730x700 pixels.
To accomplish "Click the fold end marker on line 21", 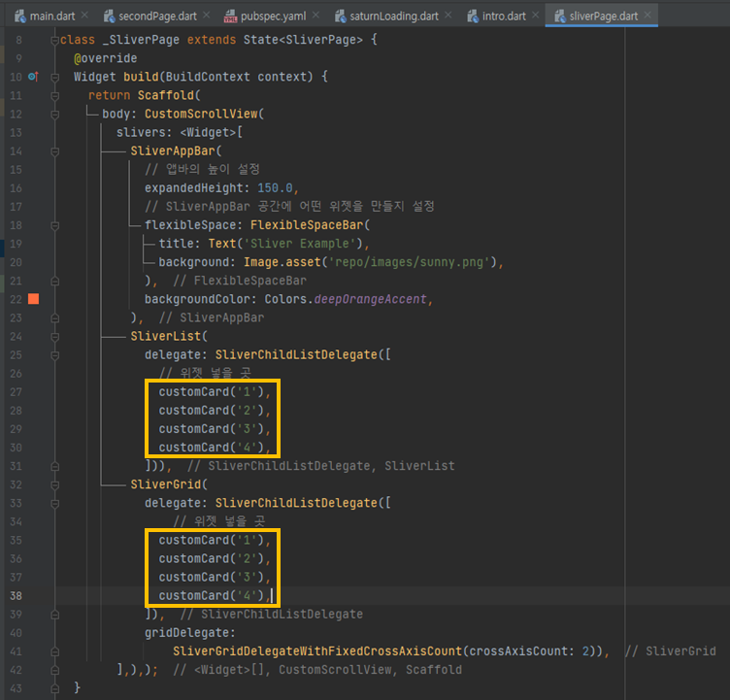I will point(55,282).
